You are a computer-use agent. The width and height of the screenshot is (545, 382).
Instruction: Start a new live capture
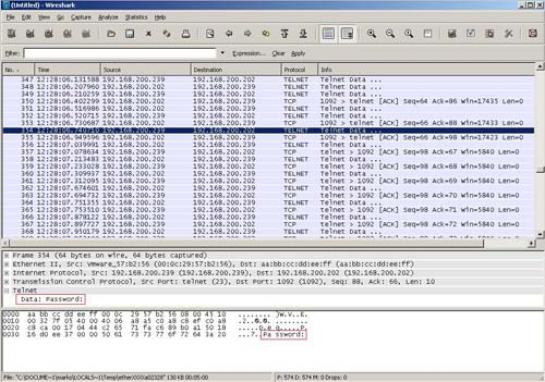tap(49, 34)
